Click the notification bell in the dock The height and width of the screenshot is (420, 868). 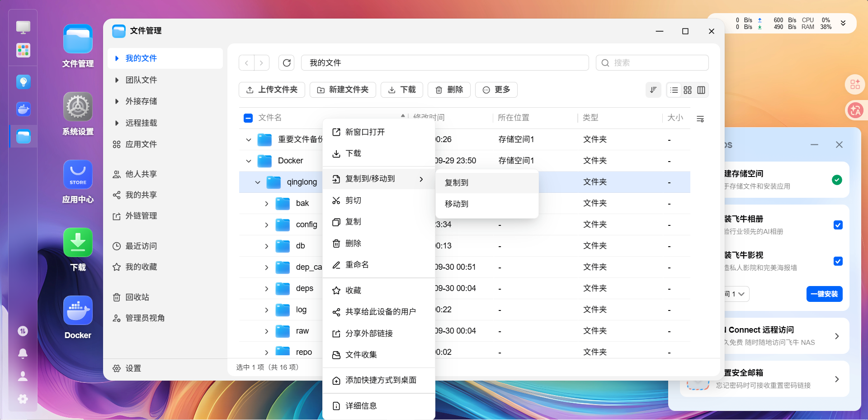[x=23, y=353]
